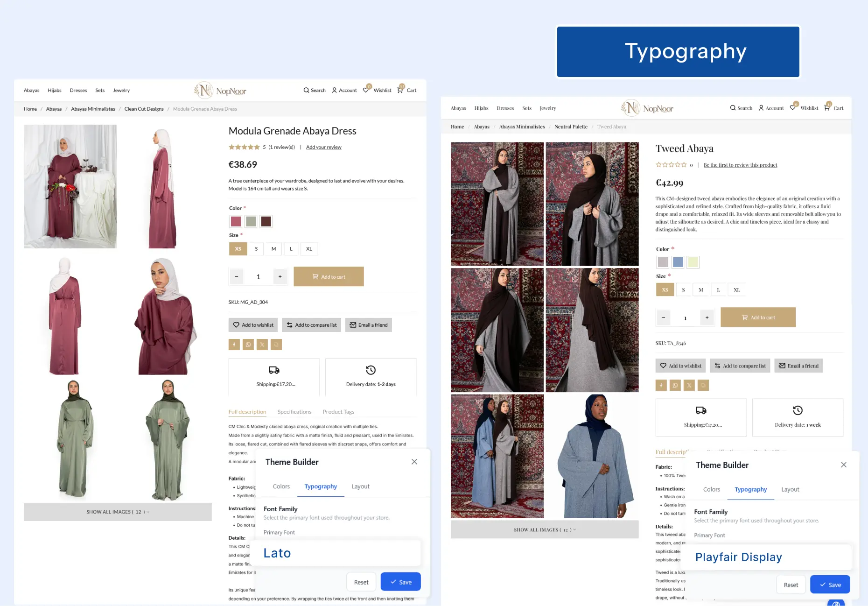Click 'Add your review' link
The image size is (868, 606).
[324, 147]
